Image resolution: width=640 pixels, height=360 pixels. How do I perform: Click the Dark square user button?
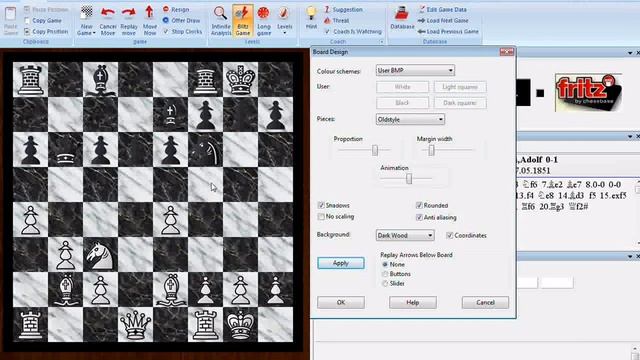[x=460, y=103]
